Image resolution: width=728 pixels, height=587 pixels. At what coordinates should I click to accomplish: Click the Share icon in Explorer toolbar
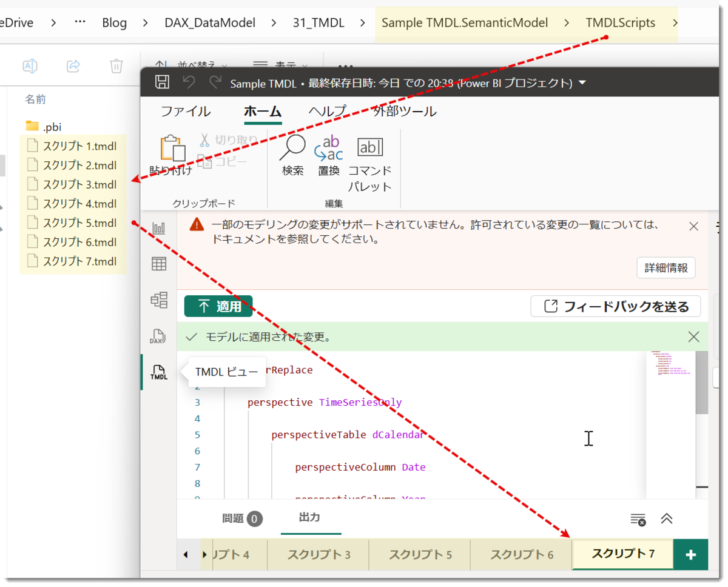coord(73,65)
